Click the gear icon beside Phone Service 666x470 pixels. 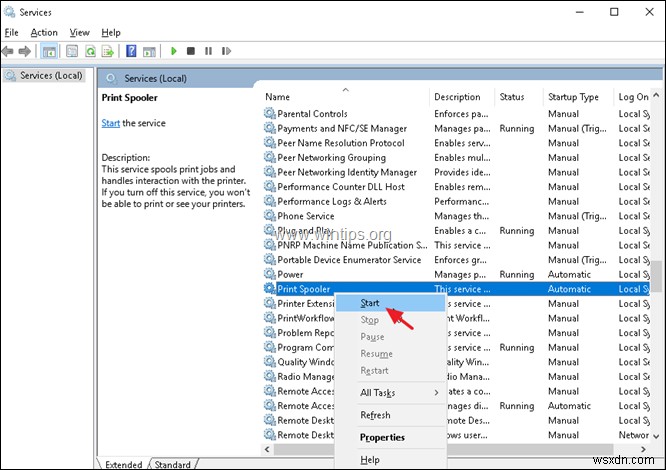click(270, 216)
